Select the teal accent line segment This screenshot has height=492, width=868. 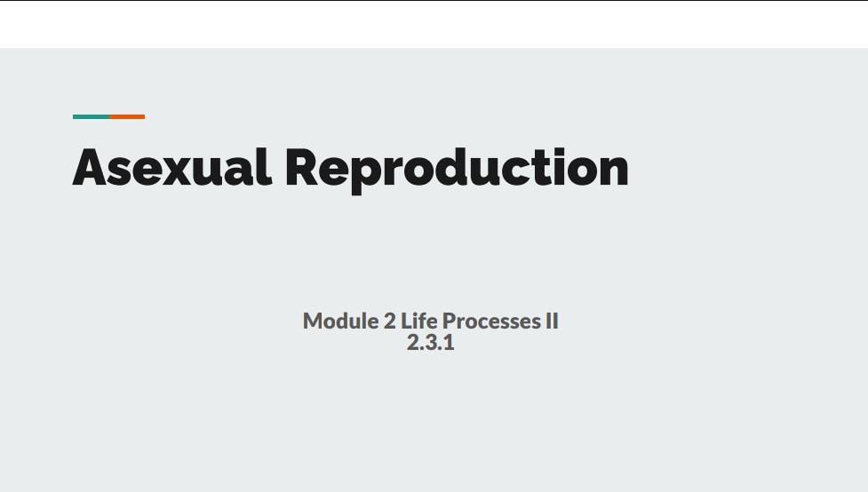[x=91, y=116]
